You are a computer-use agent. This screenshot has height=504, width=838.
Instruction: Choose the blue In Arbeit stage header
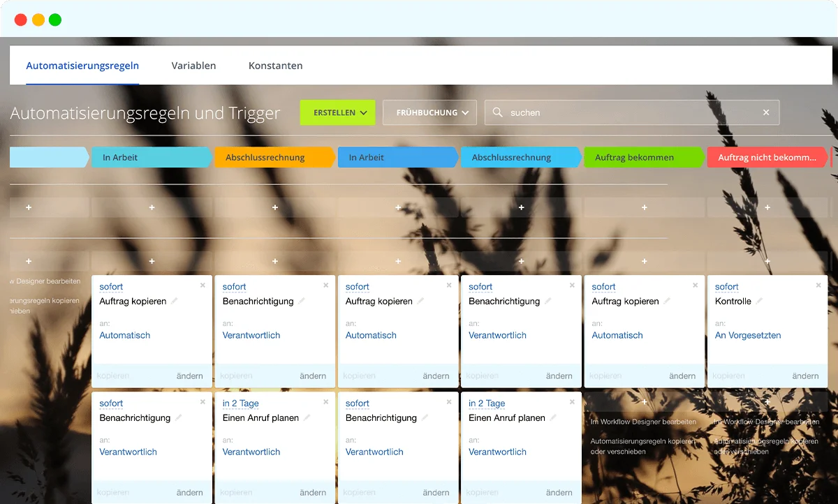[398, 157]
